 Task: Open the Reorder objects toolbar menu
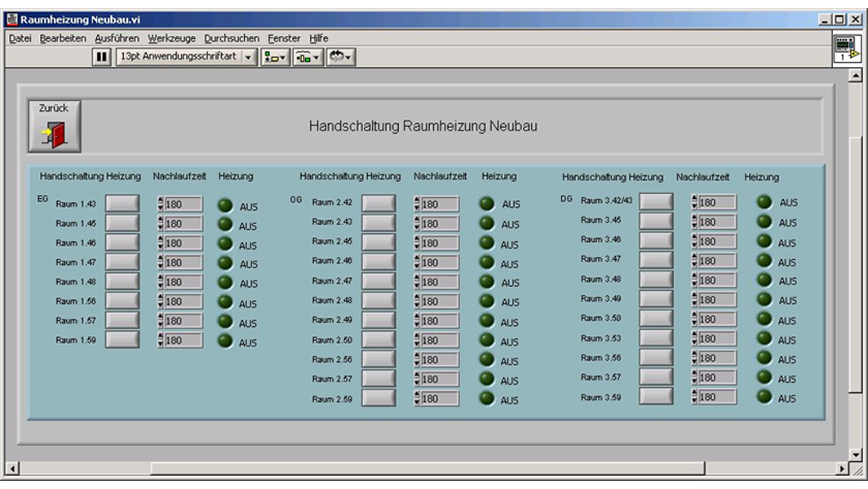pos(340,57)
